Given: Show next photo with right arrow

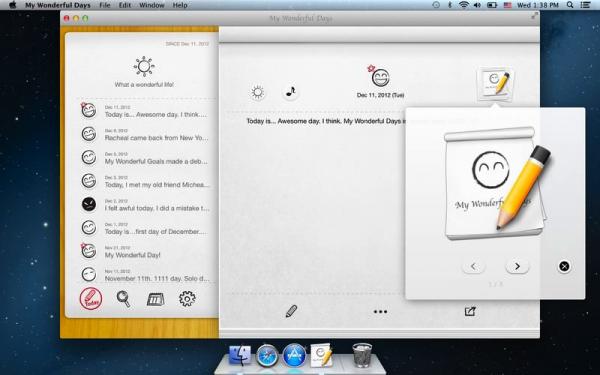Looking at the screenshot, I should point(517,266).
